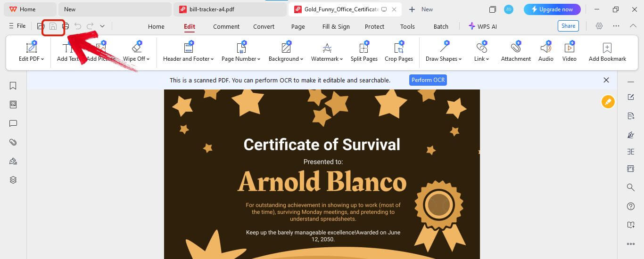Launch WPS AI
The height and width of the screenshot is (259, 644).
(482, 26)
